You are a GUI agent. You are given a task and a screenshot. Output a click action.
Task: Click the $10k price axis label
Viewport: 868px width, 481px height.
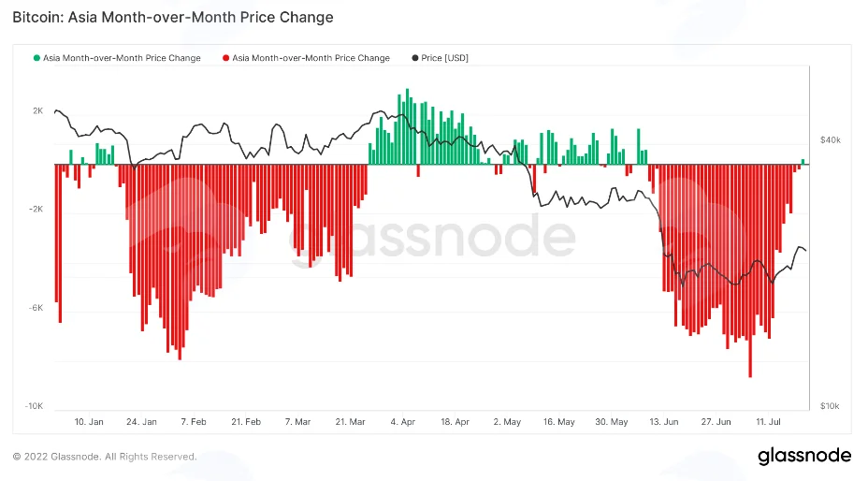(x=830, y=406)
